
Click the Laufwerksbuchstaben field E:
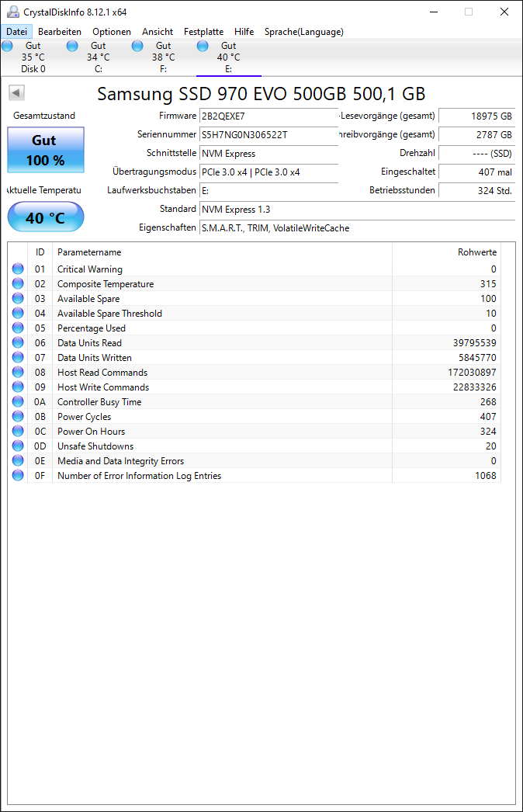pyautogui.click(x=268, y=190)
